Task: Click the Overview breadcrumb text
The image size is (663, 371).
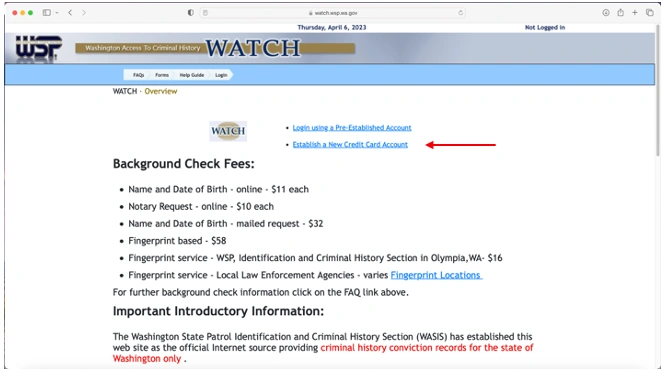Action: [161, 91]
